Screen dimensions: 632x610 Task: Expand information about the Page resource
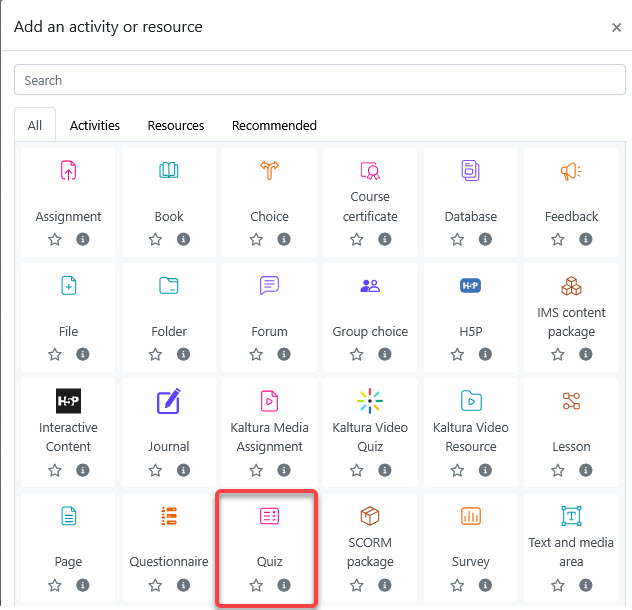click(83, 585)
